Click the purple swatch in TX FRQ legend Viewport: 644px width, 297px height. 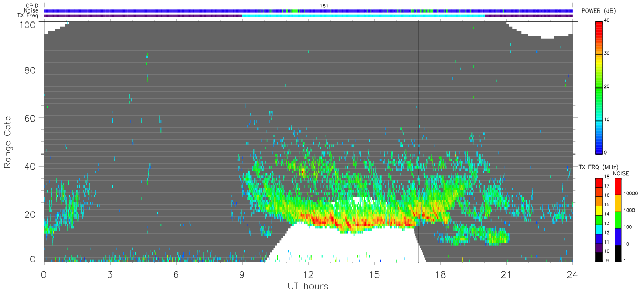pyautogui.click(x=598, y=247)
